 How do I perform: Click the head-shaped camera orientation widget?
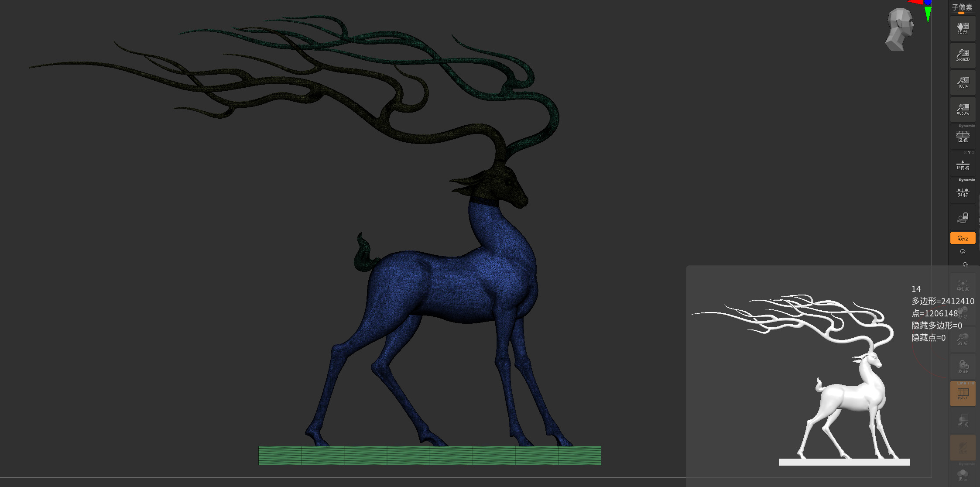pos(899,30)
